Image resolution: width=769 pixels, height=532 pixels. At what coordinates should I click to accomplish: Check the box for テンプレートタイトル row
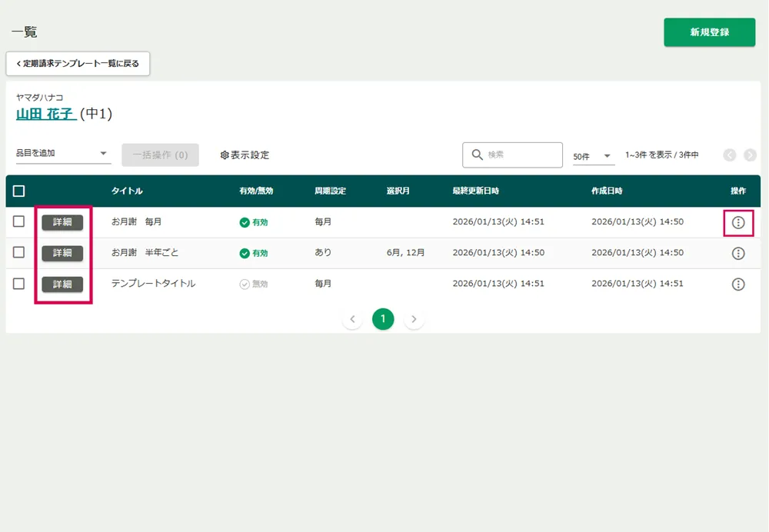pos(19,284)
